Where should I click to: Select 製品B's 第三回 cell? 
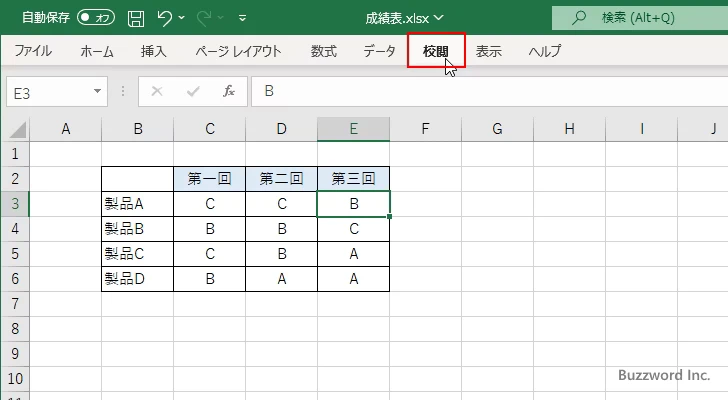(353, 229)
